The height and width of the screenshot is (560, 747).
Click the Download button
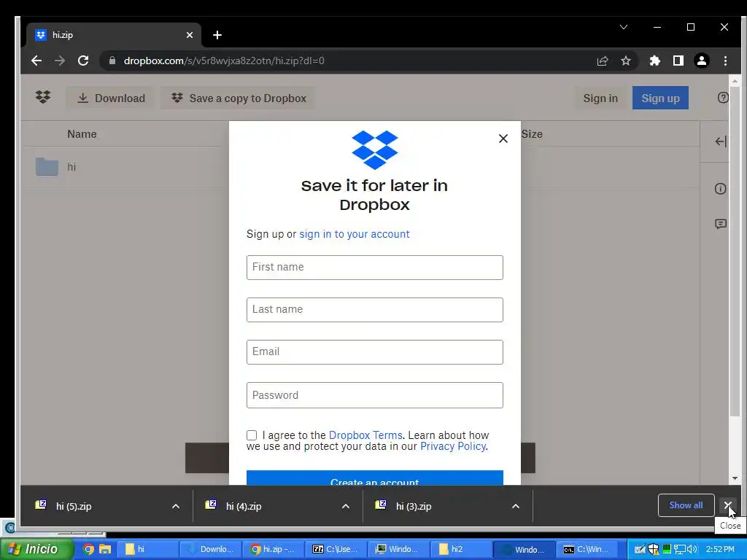tap(110, 98)
